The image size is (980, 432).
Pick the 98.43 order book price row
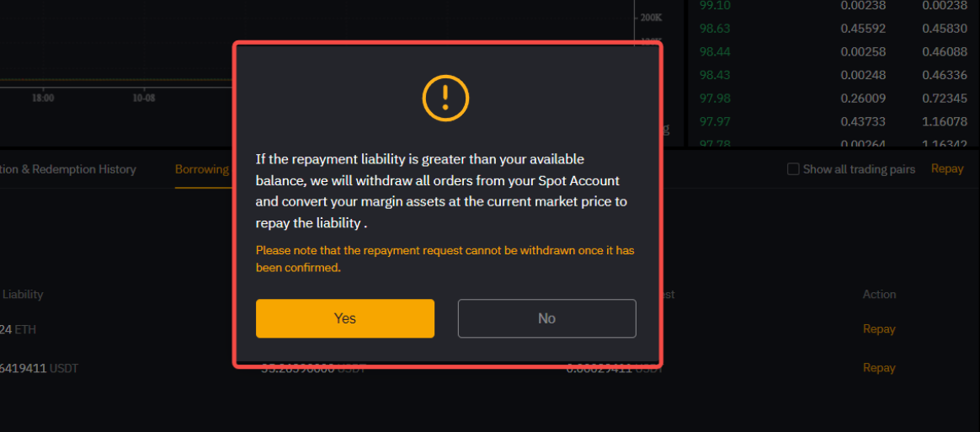click(713, 75)
